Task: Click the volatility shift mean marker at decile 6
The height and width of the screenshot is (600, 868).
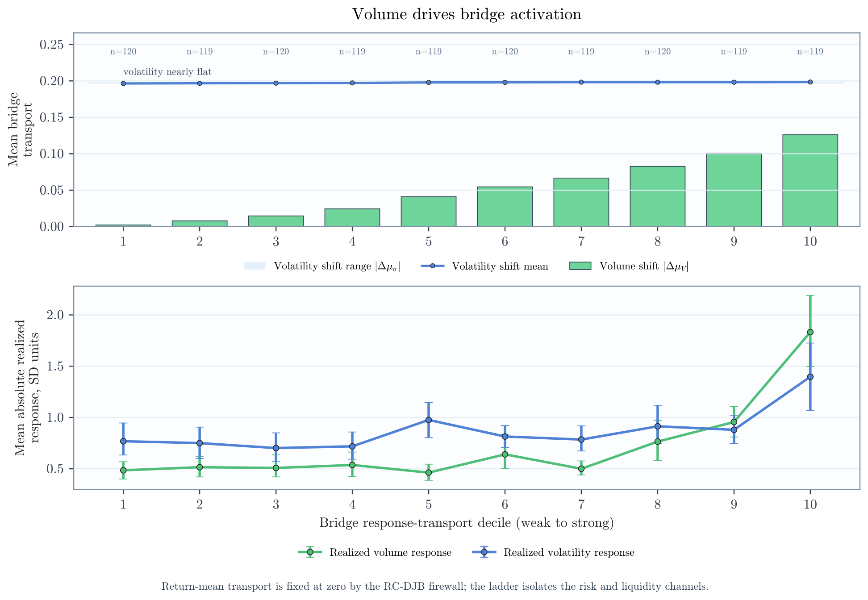Action: (505, 82)
